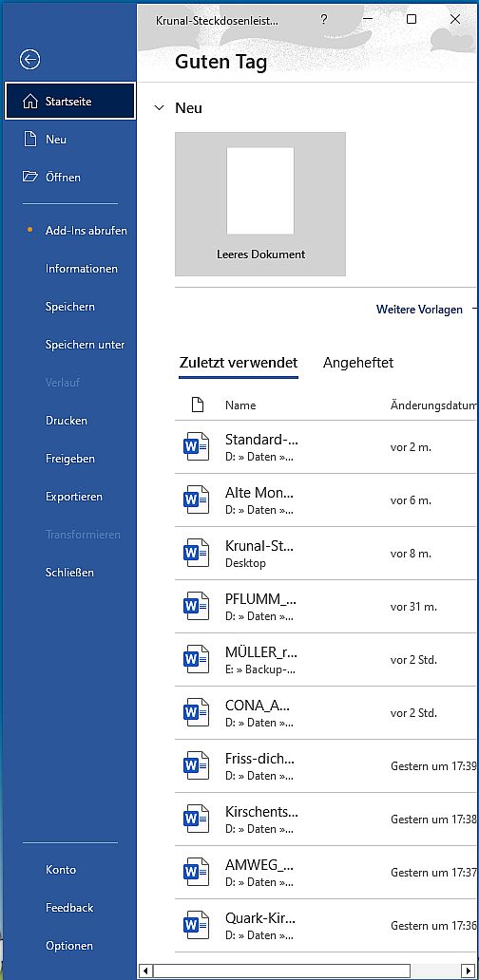This screenshot has width=479, height=980.
Task: Click the back arrow circle icon
Action: [x=30, y=60]
